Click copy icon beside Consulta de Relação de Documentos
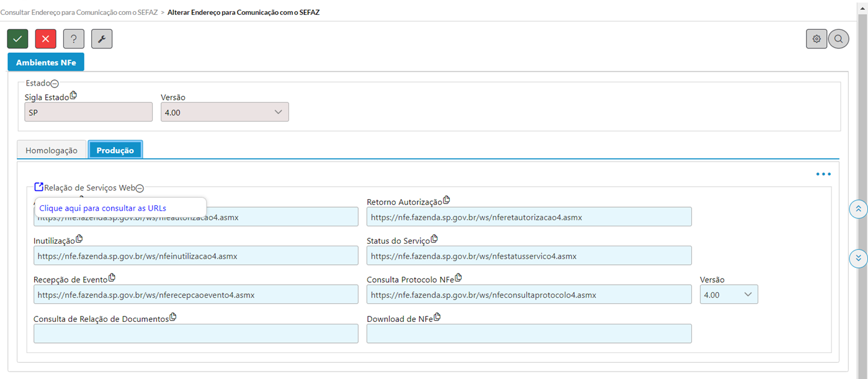 (173, 317)
